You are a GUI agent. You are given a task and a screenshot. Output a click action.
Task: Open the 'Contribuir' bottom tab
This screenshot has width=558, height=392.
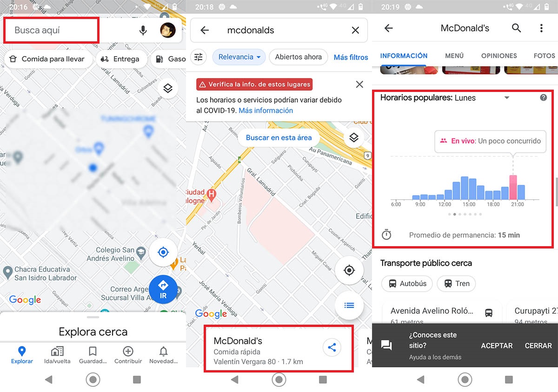pyautogui.click(x=128, y=355)
